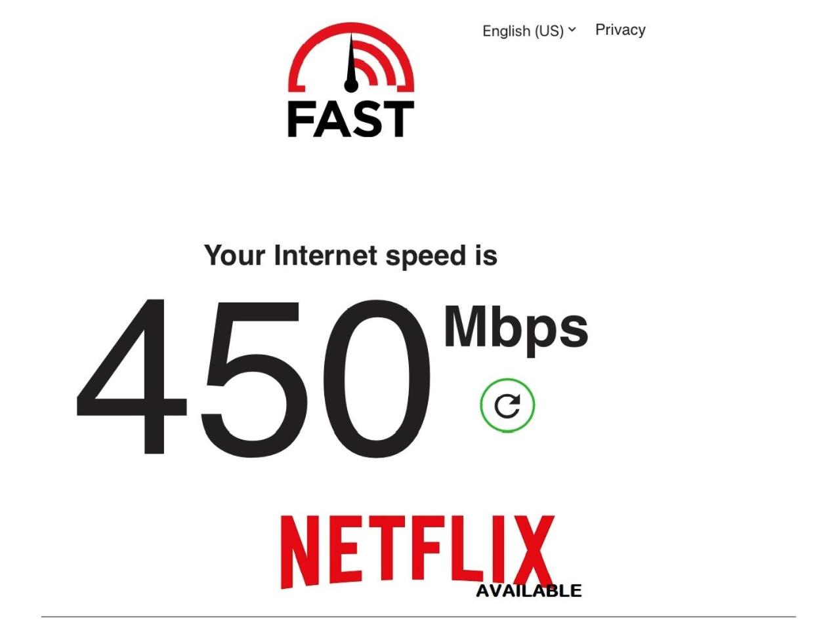Click the word "speed" in the heading
This screenshot has height=623, width=840.
423,257
